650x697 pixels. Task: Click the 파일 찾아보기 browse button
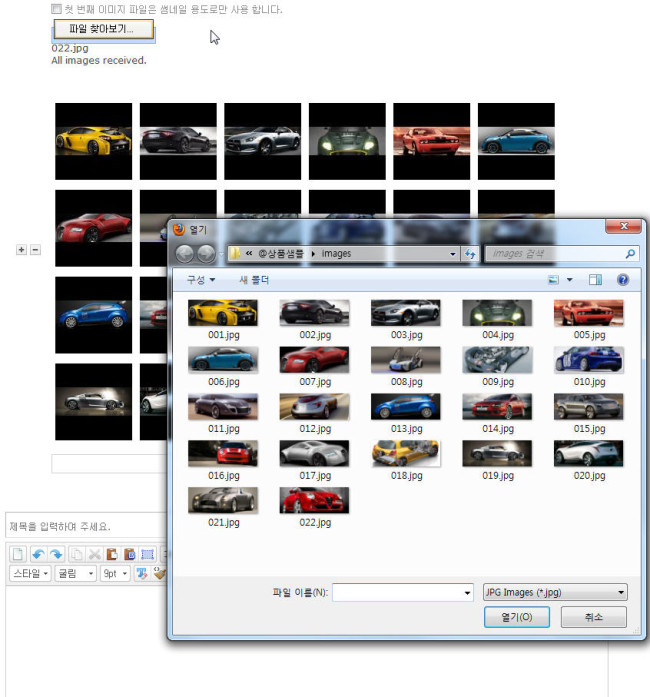(x=102, y=30)
